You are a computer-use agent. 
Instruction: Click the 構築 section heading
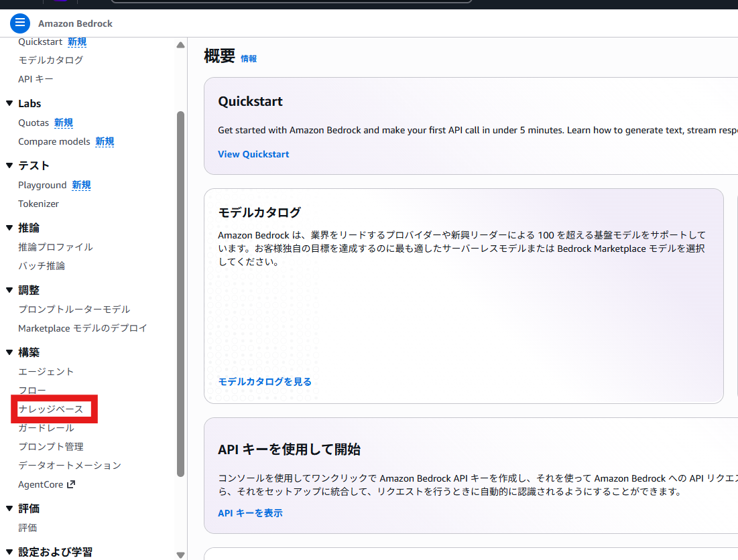tap(29, 352)
